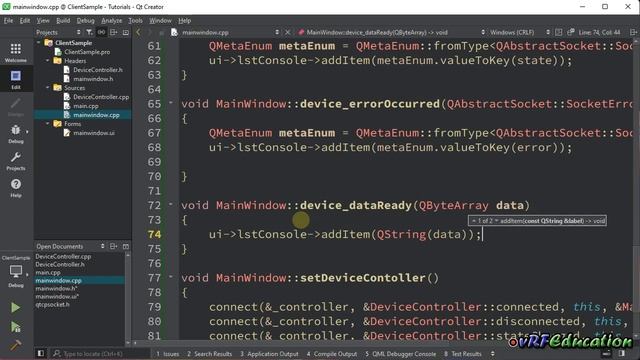The height and width of the screenshot is (360, 640).
Task: Start debugging with the play-bug button
Action: click(16, 327)
